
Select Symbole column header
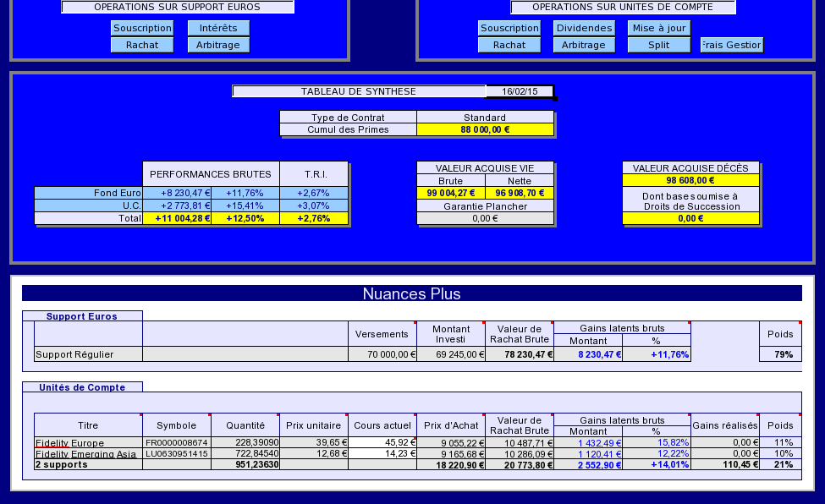point(177,425)
